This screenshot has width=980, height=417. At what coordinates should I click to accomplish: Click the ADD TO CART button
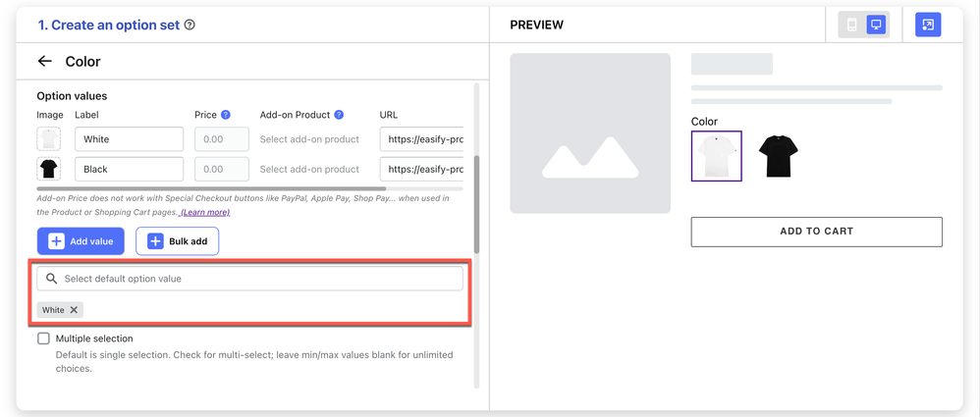pos(816,232)
